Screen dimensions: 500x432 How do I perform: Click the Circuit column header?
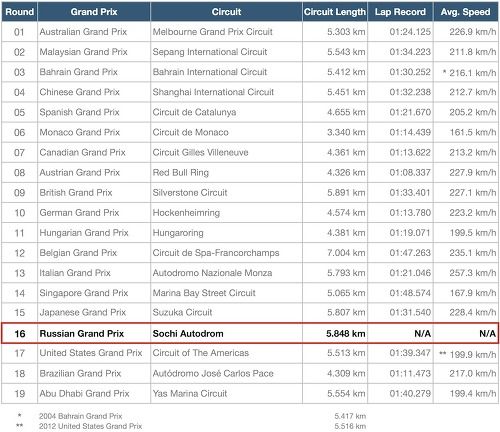point(226,12)
